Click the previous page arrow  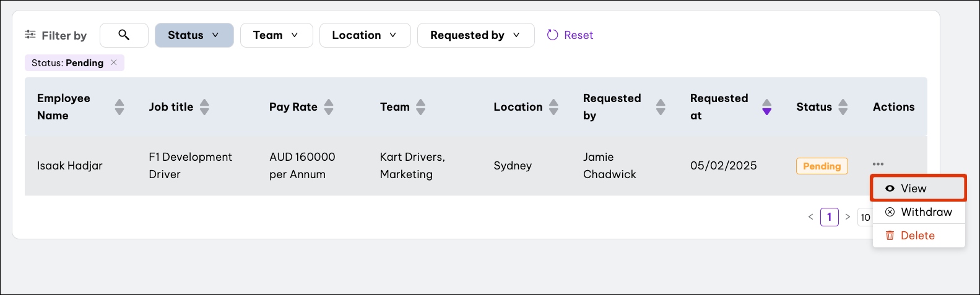click(810, 217)
